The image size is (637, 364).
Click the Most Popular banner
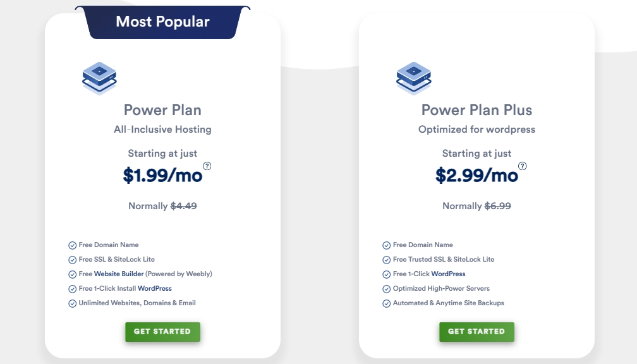(162, 23)
